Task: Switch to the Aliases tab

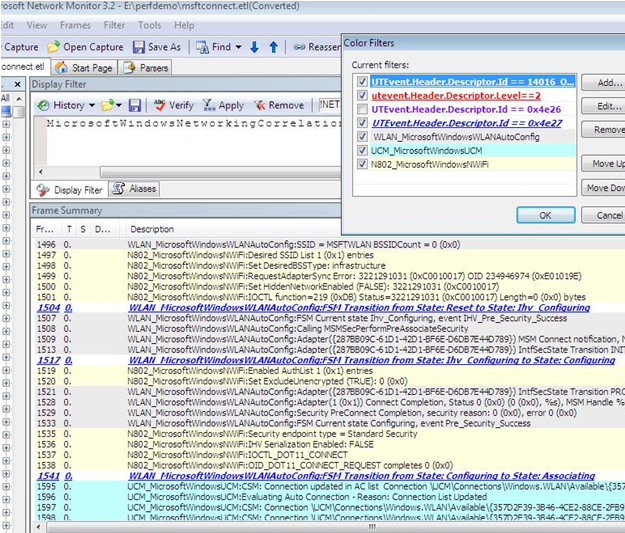Action: coord(135,189)
